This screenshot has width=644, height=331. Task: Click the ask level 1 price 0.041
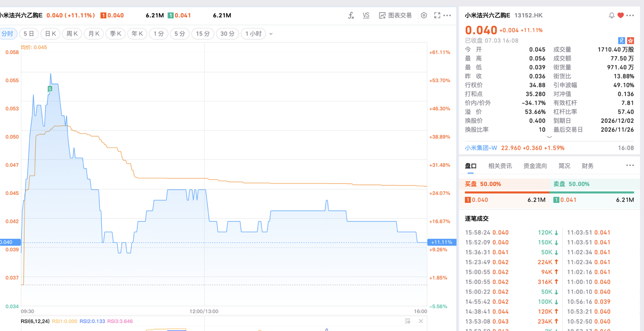click(569, 200)
